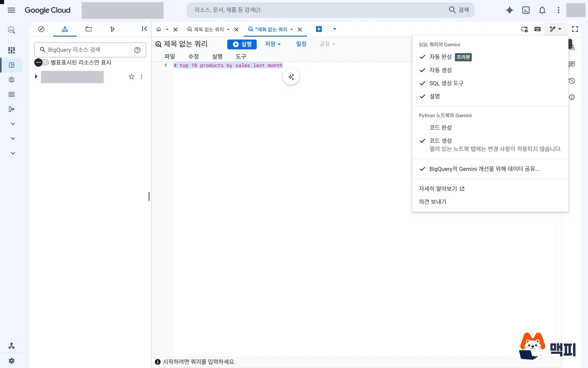
Task: Open the main navigation hamburger menu
Action: pyautogui.click(x=11, y=10)
